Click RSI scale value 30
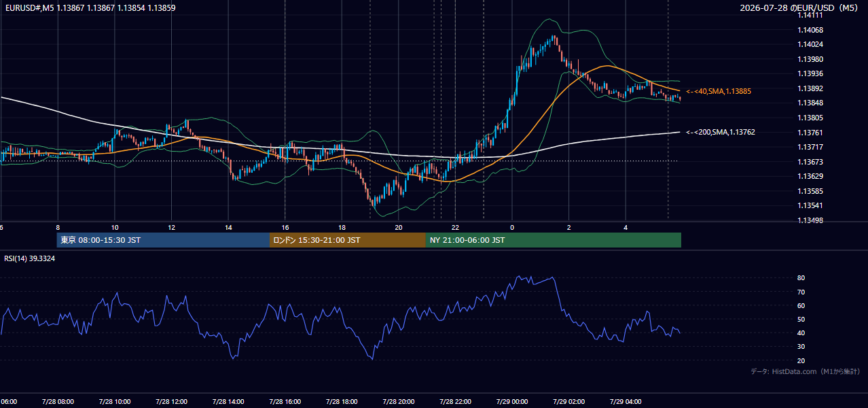Viewport: 868px width, 408px height. (x=801, y=347)
